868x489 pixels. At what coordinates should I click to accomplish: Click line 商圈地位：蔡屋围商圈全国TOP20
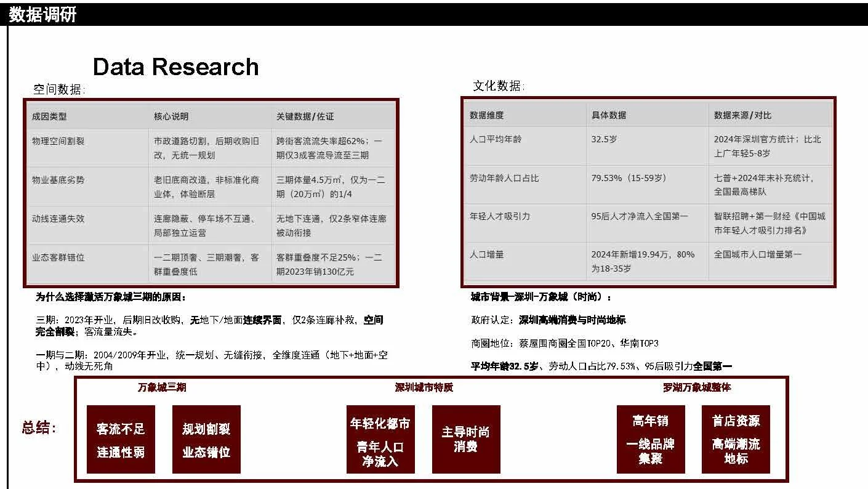point(565,343)
